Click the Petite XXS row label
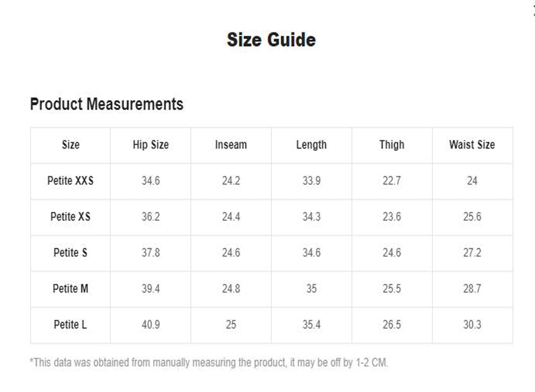Viewport: 535px width, 392px height. click(70, 181)
